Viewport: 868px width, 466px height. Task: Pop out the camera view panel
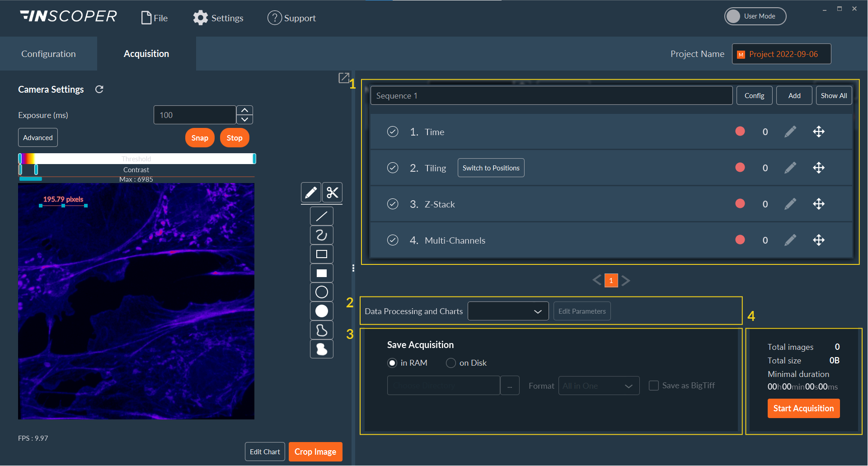(x=343, y=78)
